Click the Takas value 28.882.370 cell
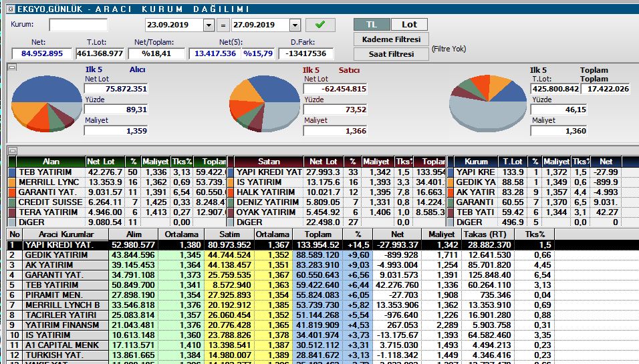 coord(488,245)
